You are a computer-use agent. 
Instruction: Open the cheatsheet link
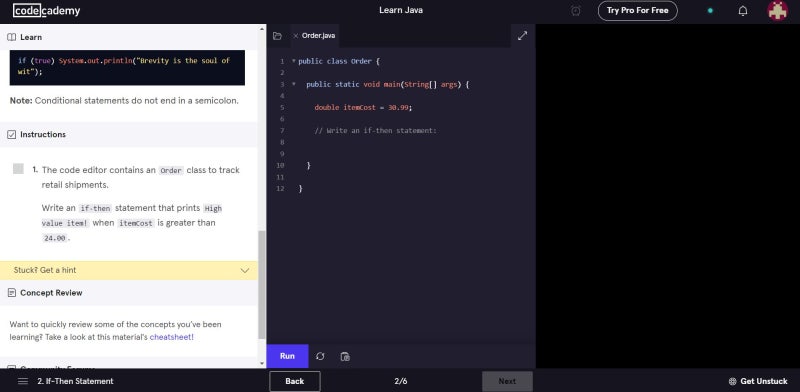171,337
